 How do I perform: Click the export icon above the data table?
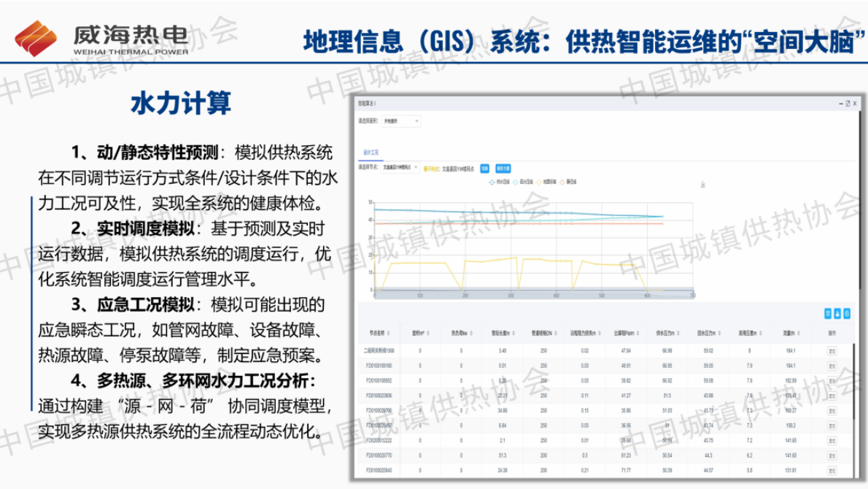837,313
